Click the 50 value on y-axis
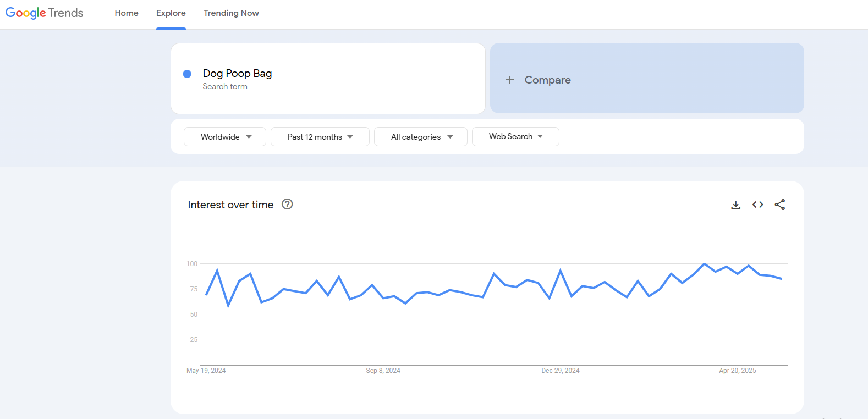 click(194, 315)
